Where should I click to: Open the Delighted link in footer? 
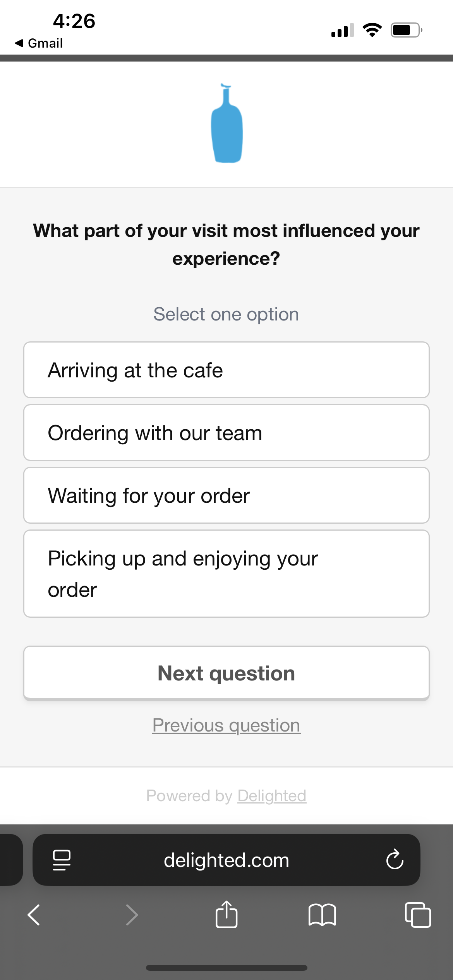point(272,796)
